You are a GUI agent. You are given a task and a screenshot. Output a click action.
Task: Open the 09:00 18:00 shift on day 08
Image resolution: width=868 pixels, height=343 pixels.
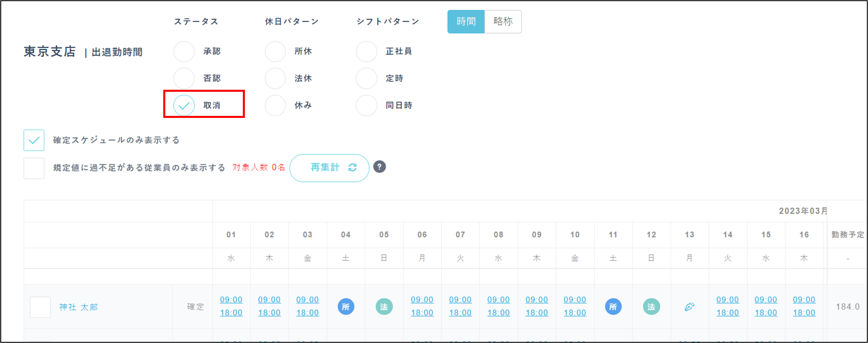pos(498,306)
